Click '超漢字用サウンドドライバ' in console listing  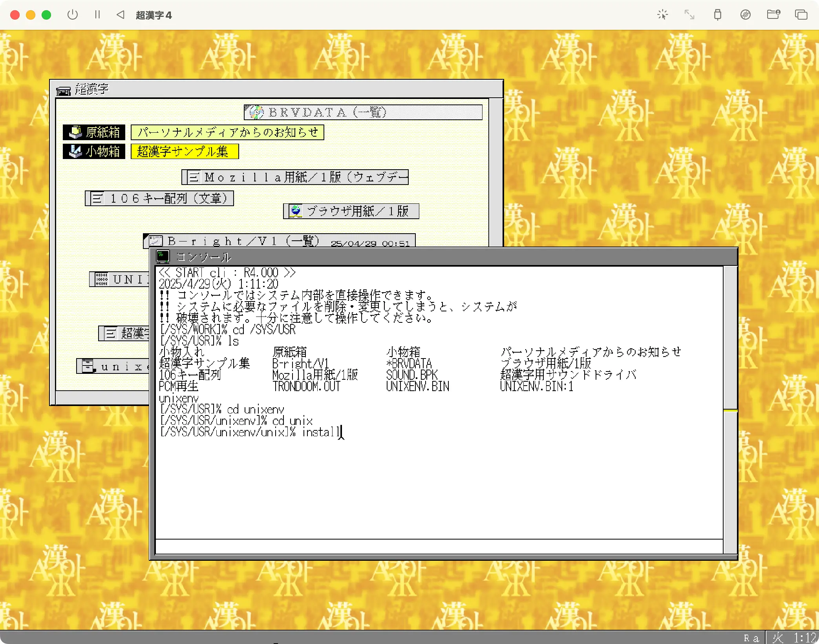[x=569, y=375]
